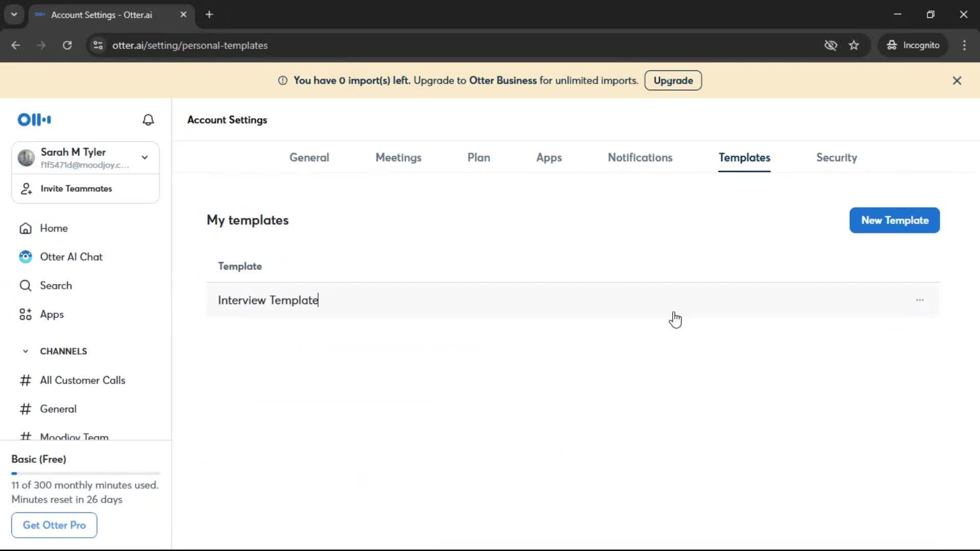Click the New Template button
The image size is (980, 551).
pos(894,220)
